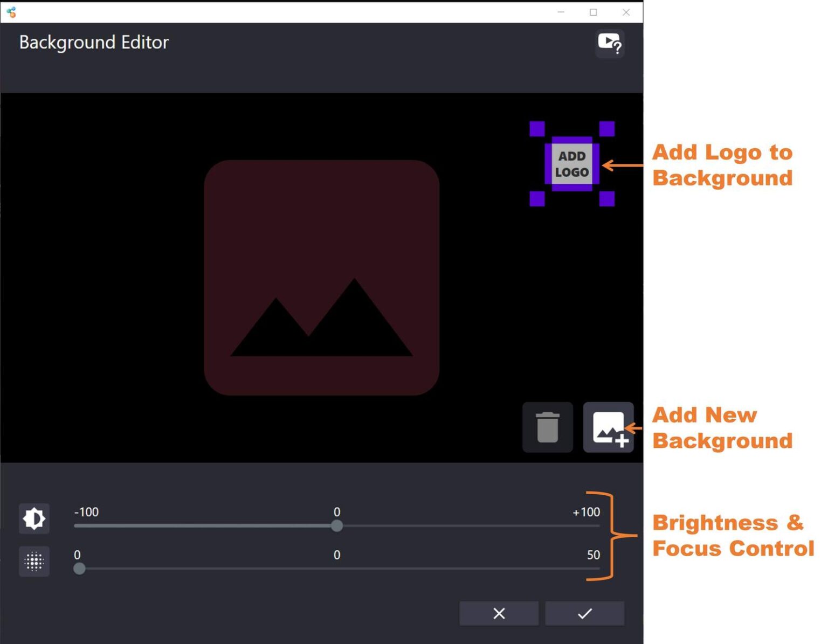Confirm changes with the checkmark button
The width and height of the screenshot is (828, 644).
tap(584, 613)
